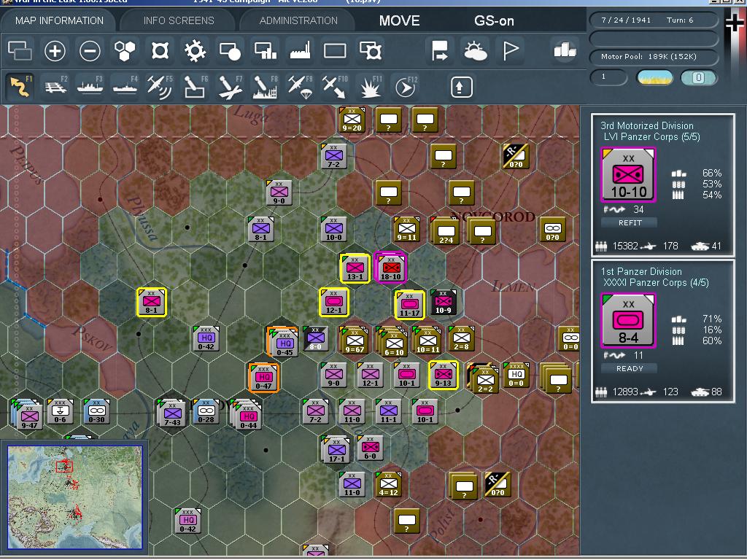The width and height of the screenshot is (747, 560).
Task: Select the selected 18-10 unit on map
Action: [x=391, y=268]
